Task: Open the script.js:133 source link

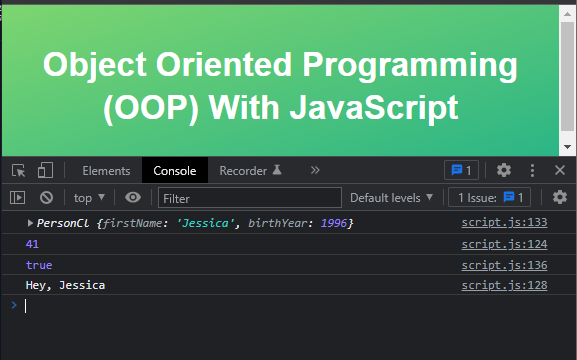Action: [x=504, y=222]
